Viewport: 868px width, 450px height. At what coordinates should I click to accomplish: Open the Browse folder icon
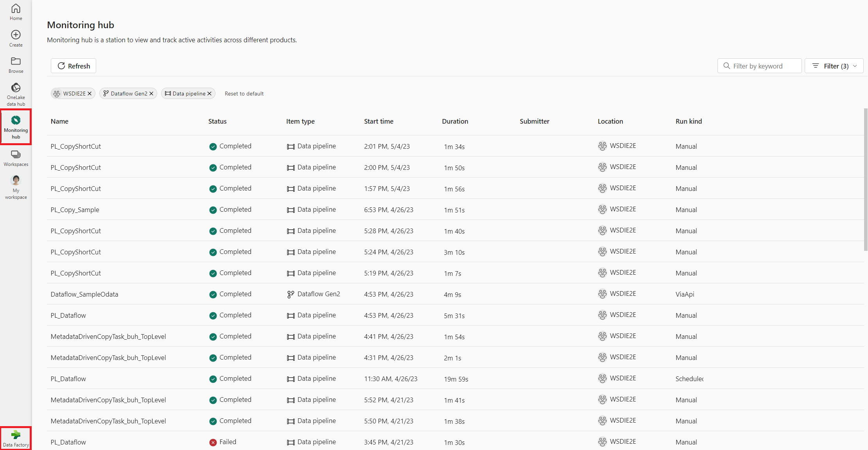(16, 65)
